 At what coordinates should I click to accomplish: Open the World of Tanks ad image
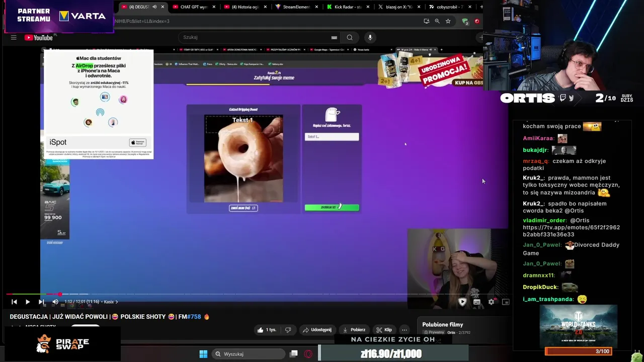pyautogui.click(x=578, y=326)
